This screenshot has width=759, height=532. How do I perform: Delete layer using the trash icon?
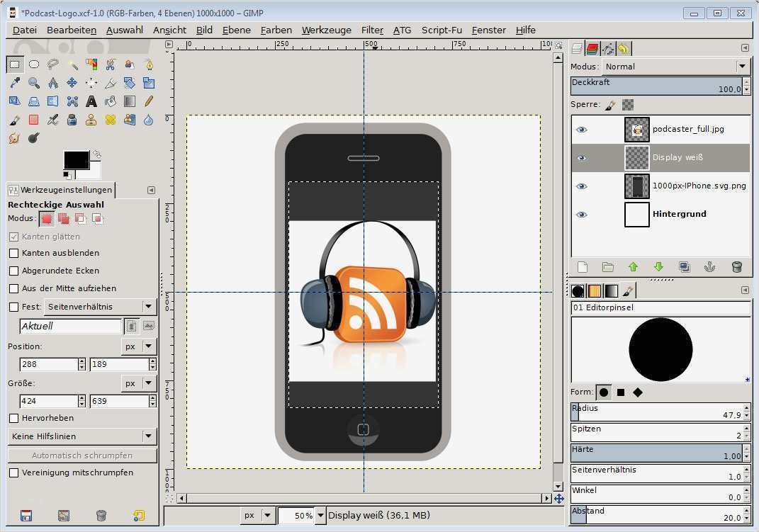pos(736,267)
